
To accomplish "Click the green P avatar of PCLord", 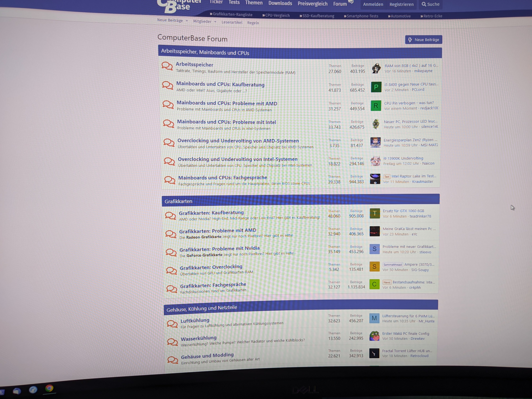I will [x=376, y=87].
